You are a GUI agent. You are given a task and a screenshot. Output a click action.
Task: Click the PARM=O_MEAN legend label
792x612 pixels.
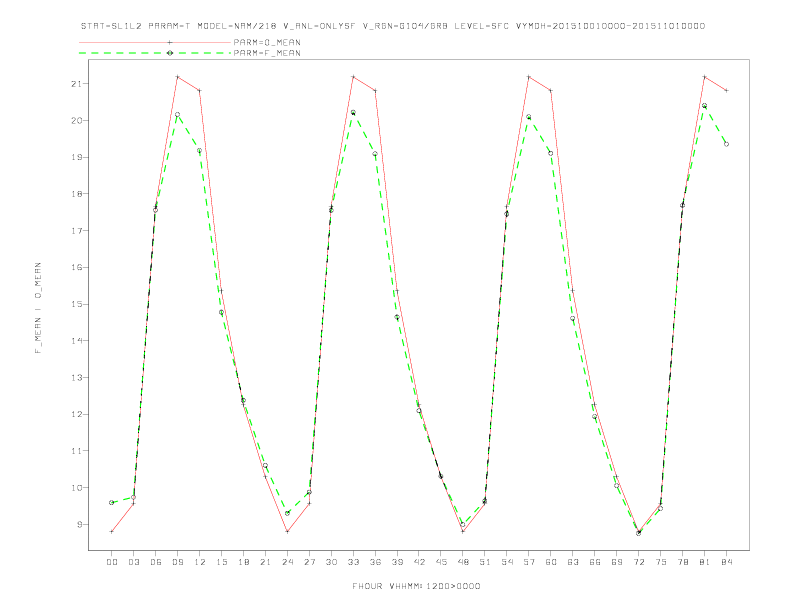pos(267,42)
